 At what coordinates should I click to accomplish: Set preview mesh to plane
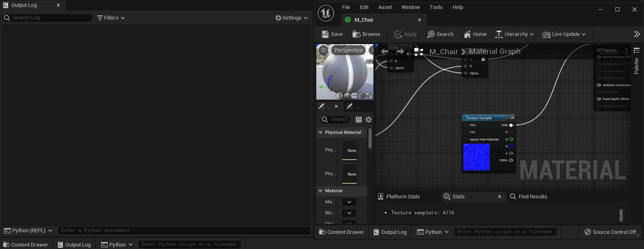point(354,96)
